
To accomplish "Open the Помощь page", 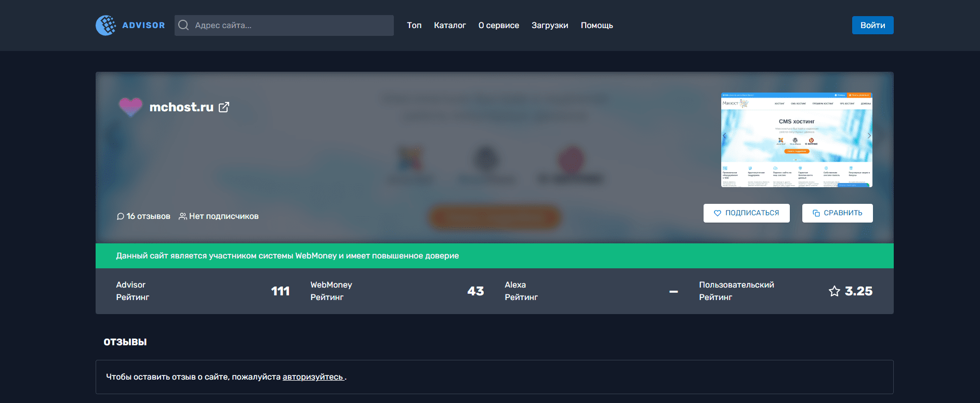I will click(x=597, y=25).
